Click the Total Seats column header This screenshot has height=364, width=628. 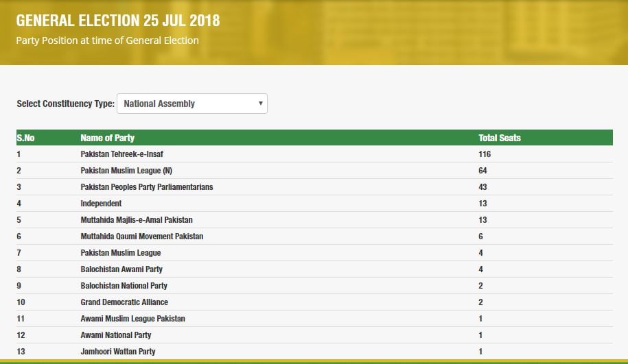click(500, 138)
